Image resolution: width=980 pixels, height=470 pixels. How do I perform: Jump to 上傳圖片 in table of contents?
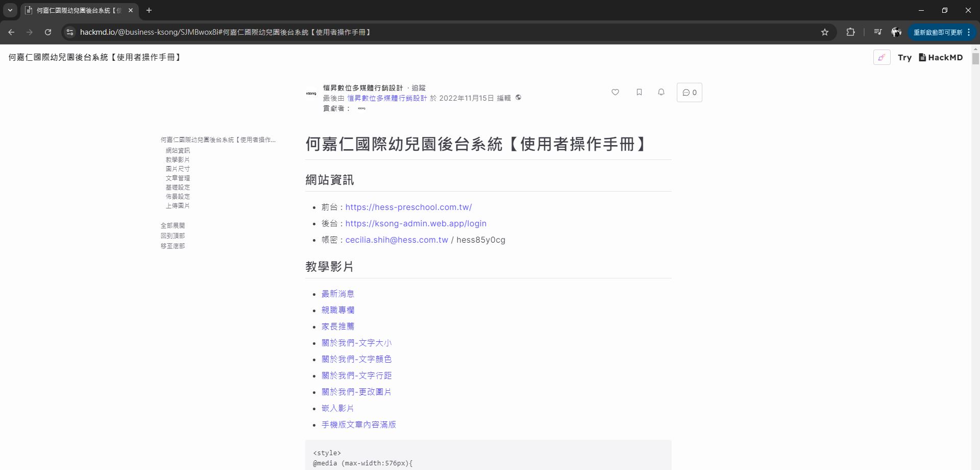click(x=178, y=206)
